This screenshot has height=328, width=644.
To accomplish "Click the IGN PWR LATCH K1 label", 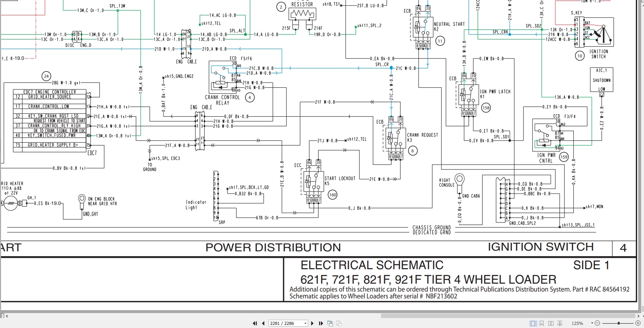I will click(x=495, y=94).
